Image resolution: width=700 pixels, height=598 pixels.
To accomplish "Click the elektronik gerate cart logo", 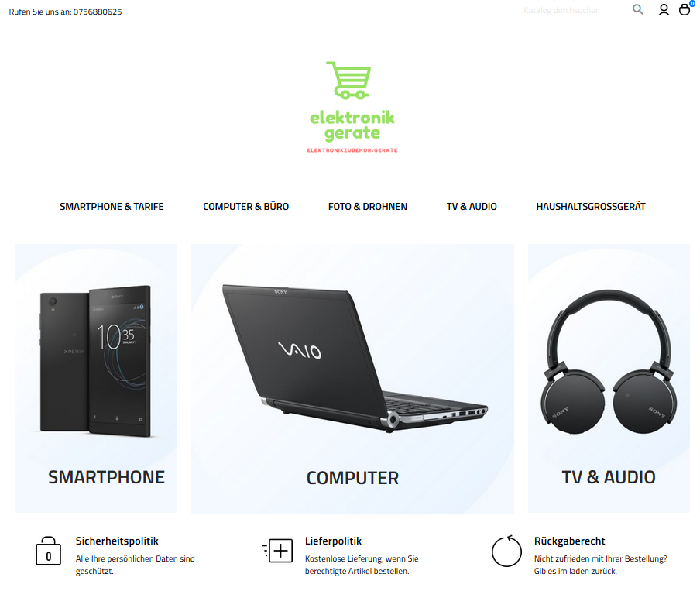I will (x=352, y=107).
